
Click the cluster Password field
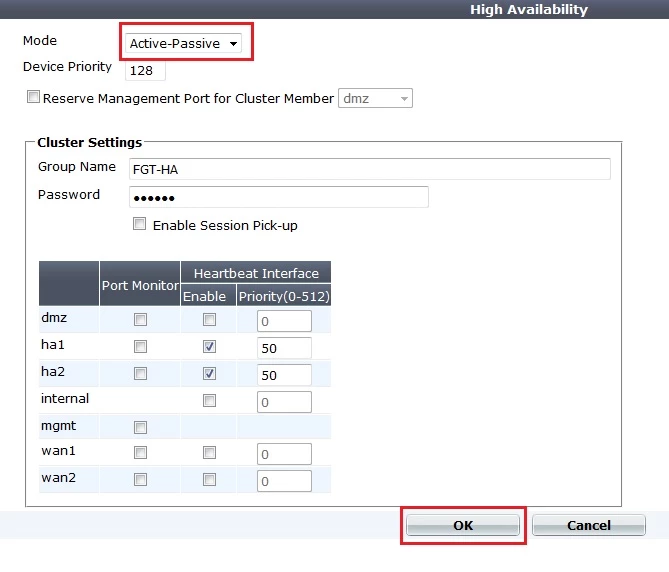click(279, 197)
